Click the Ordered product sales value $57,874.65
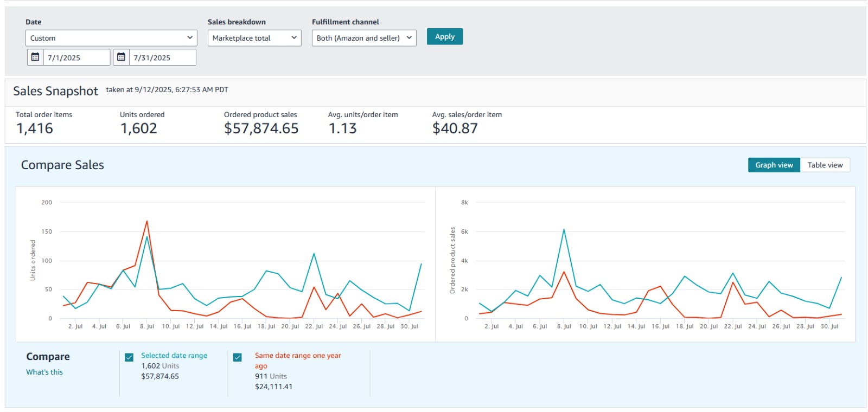868x412 pixels. 261,128
